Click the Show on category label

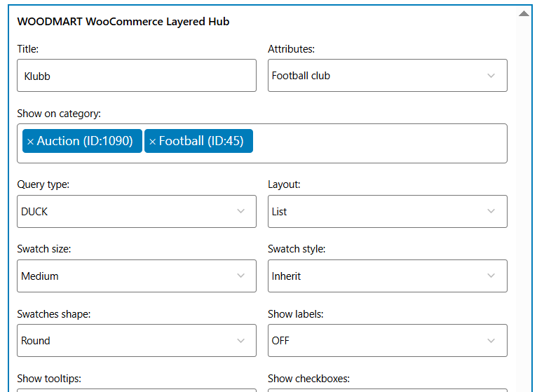59,114
